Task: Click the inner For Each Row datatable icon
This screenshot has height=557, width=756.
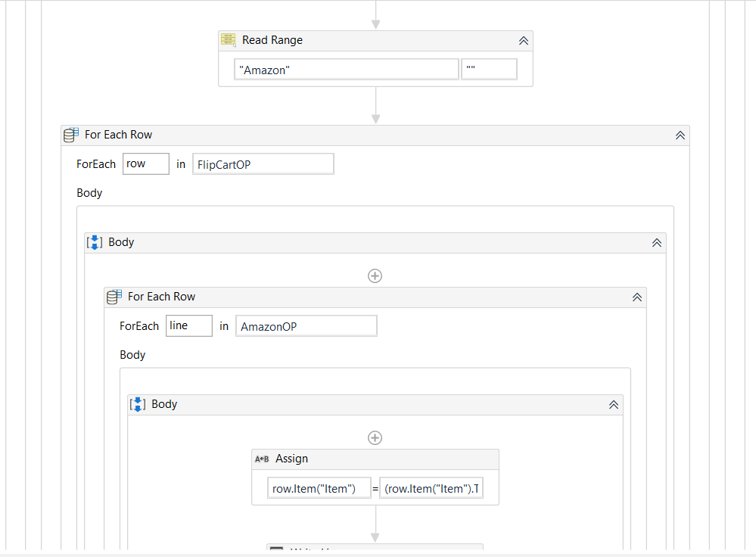Action: pos(114,297)
